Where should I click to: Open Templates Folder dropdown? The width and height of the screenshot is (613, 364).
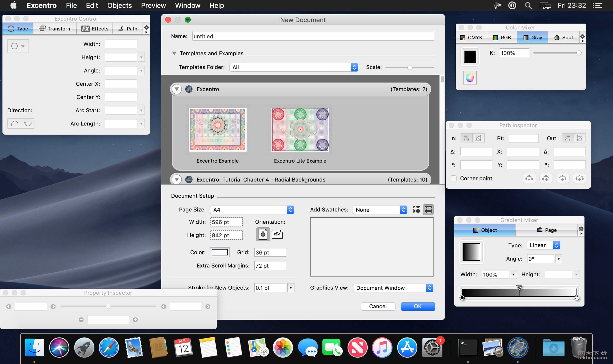[x=293, y=67]
